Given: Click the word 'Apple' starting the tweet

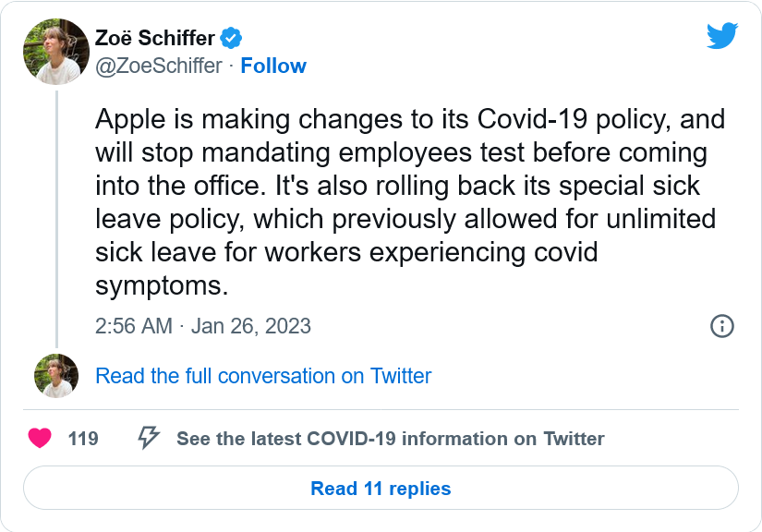Looking at the screenshot, I should pyautogui.click(x=130, y=119).
